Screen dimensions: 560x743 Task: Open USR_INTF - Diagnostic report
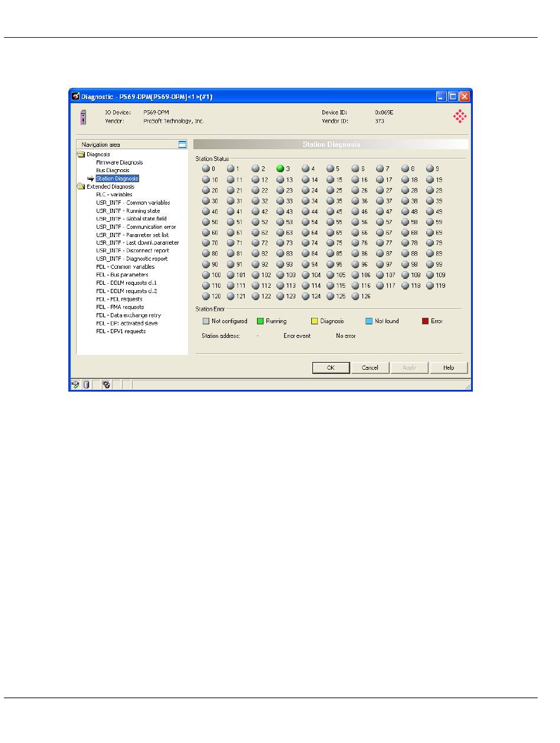point(132,259)
